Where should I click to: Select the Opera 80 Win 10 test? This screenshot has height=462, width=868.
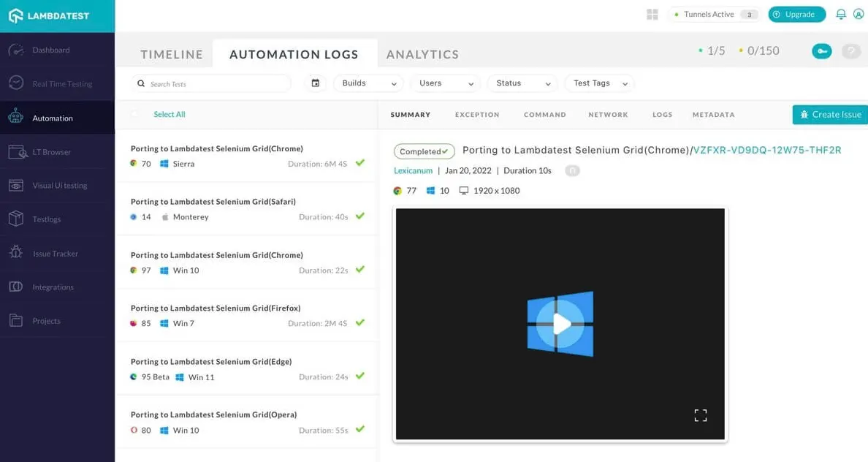[x=247, y=422]
